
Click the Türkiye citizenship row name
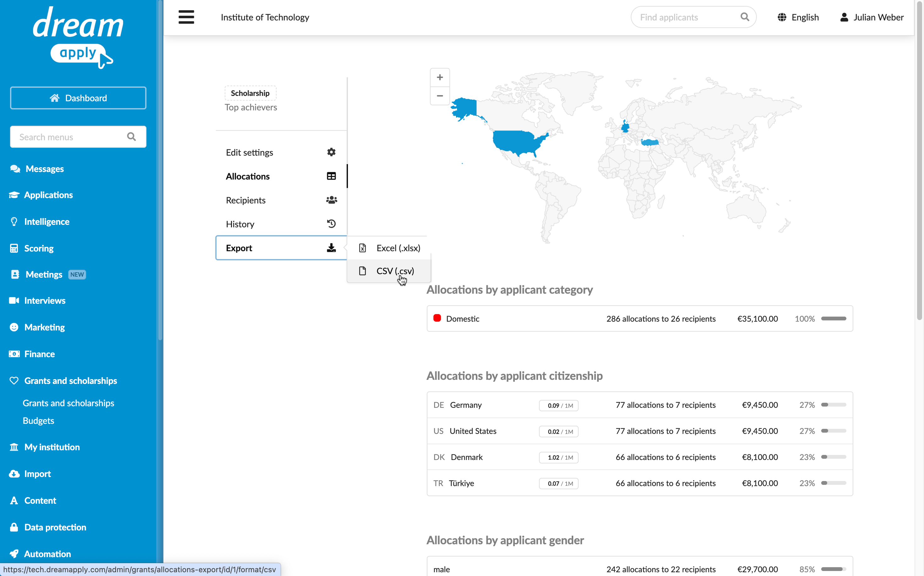point(461,483)
